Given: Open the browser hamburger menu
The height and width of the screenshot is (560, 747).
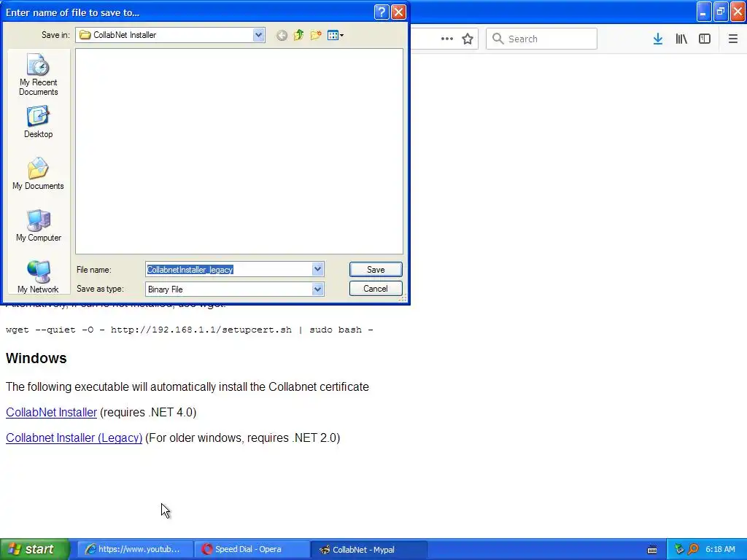Looking at the screenshot, I should click(x=733, y=39).
